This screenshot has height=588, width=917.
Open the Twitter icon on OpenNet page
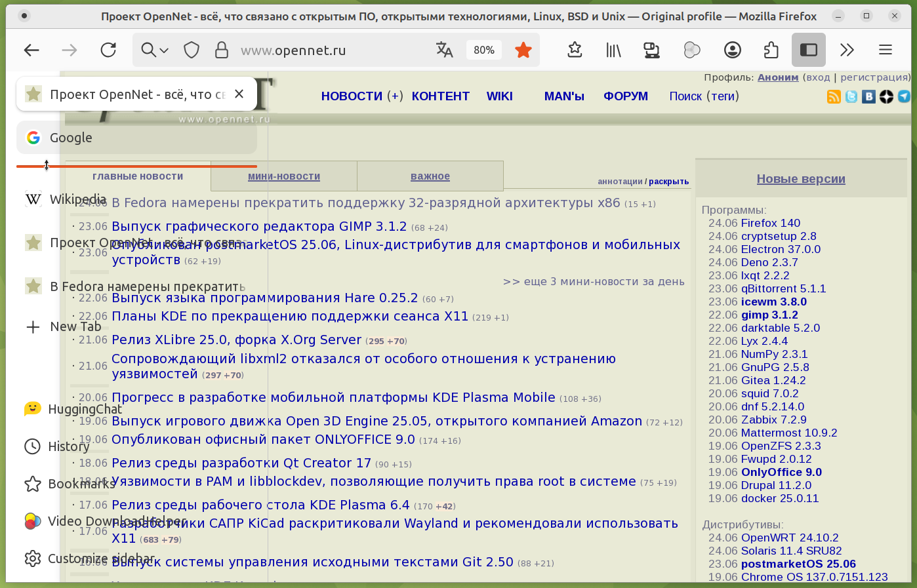[851, 97]
